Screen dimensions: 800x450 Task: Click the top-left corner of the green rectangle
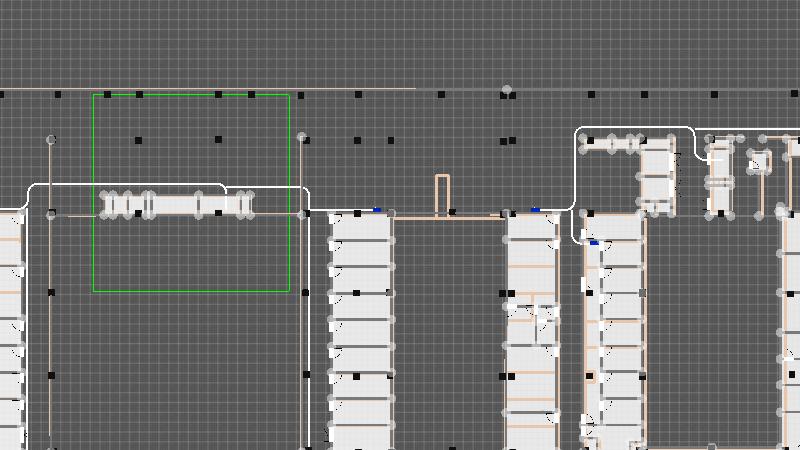93,95
